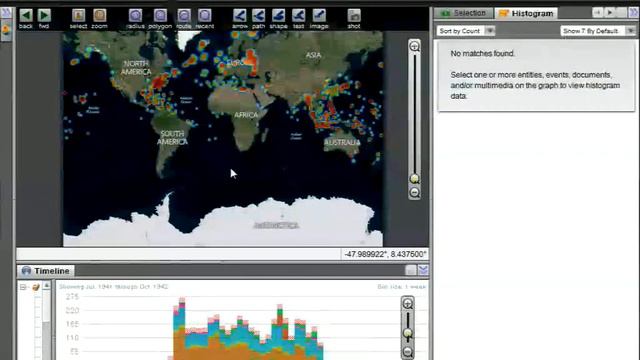This screenshot has width=640, height=360.
Task: Zoom out the map with minus magnifier
Action: point(415,192)
